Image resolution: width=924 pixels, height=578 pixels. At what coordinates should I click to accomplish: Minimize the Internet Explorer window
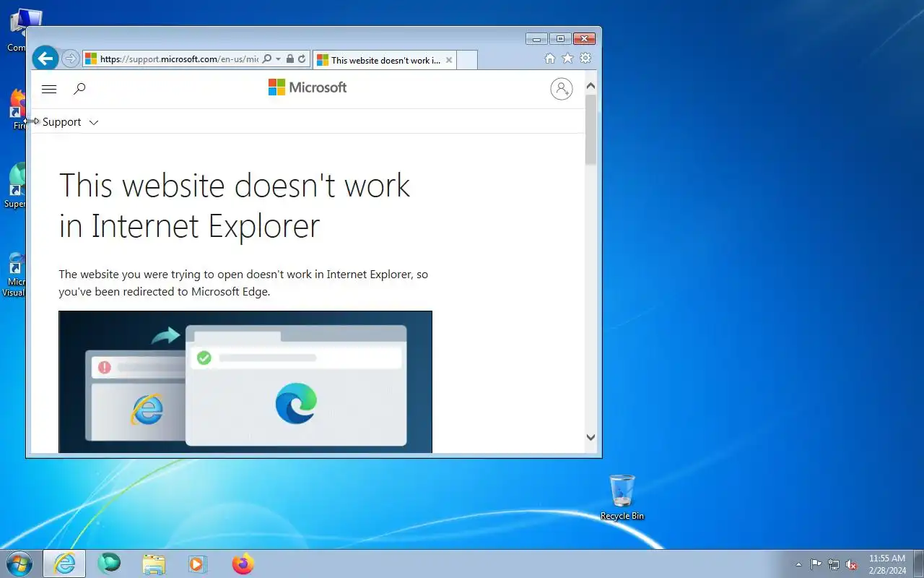point(536,39)
